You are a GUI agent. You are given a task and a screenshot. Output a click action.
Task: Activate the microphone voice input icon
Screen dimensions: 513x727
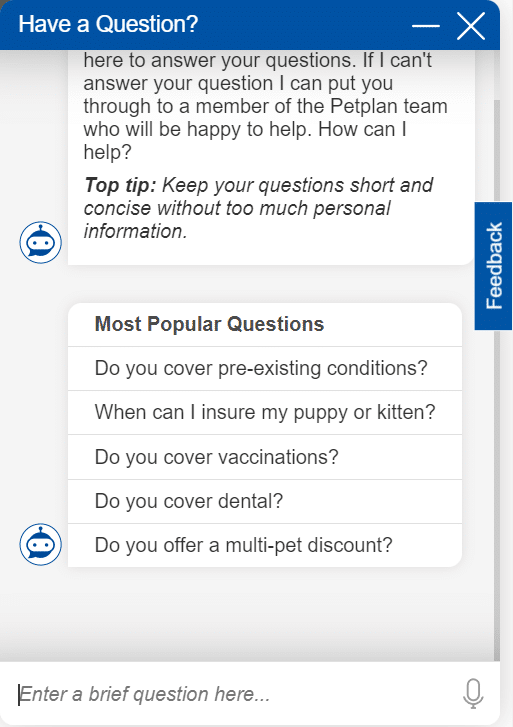coord(473,694)
